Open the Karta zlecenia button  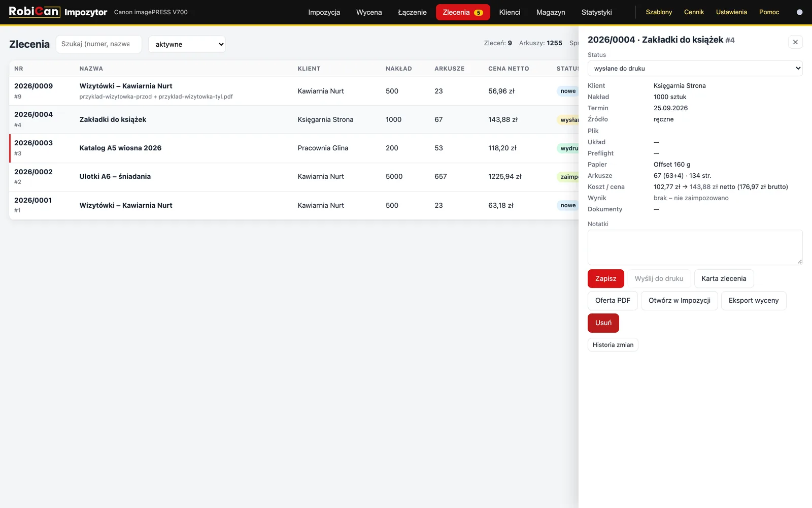click(x=724, y=279)
